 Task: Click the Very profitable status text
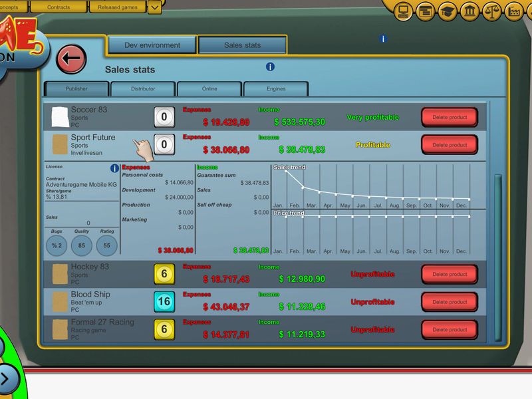(372, 118)
